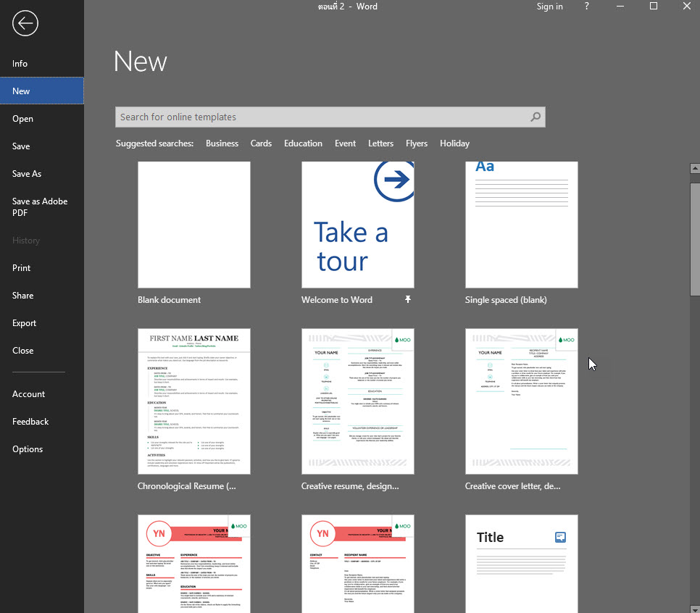Select New in the backstage menu
700x613 pixels.
(42, 91)
